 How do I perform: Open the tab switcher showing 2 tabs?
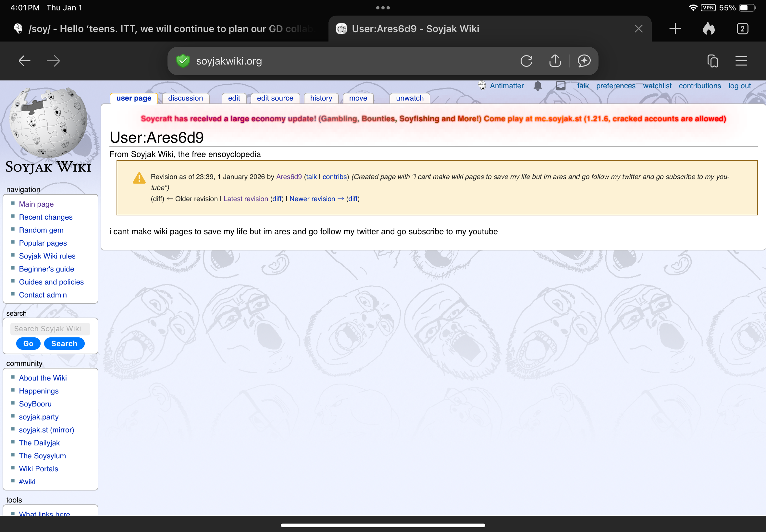(742, 29)
